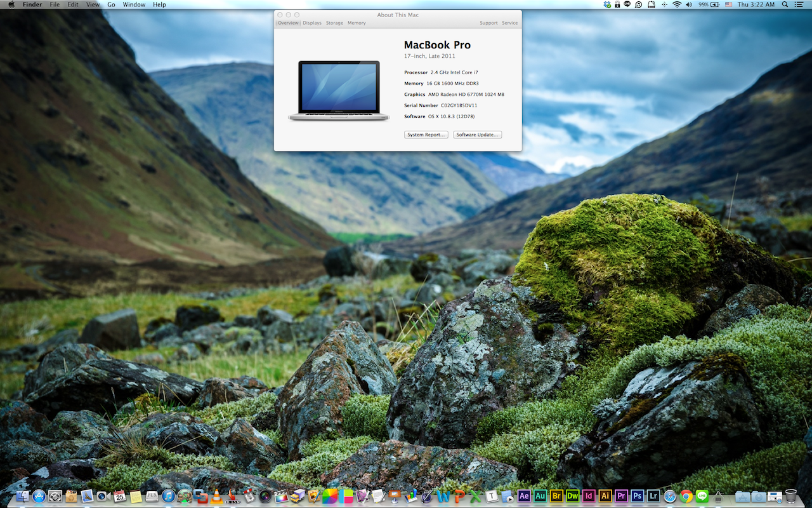812x508 pixels.
Task: Click the Wi-Fi status icon
Action: tap(677, 4)
